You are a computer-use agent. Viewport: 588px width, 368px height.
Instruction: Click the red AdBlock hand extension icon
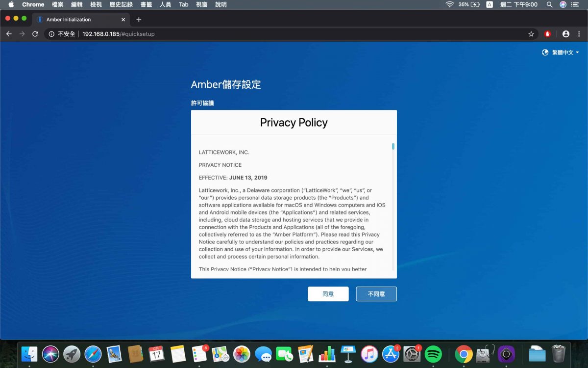548,34
